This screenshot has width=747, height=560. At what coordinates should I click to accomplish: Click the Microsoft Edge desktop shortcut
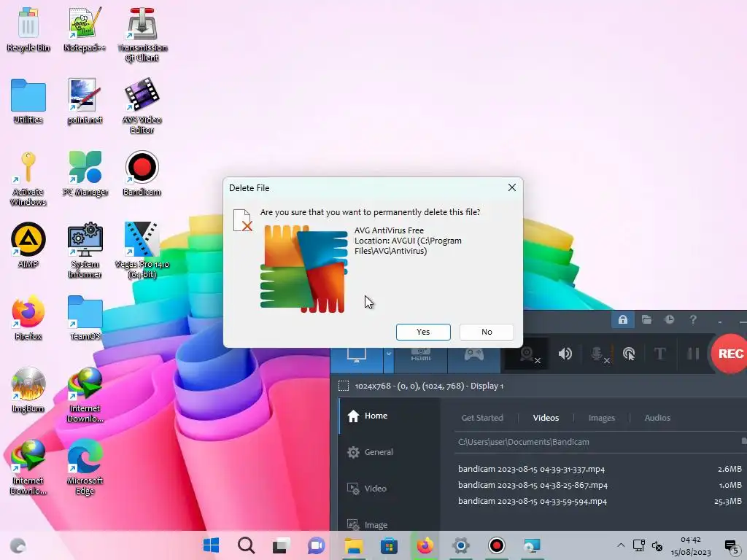[x=85, y=467]
